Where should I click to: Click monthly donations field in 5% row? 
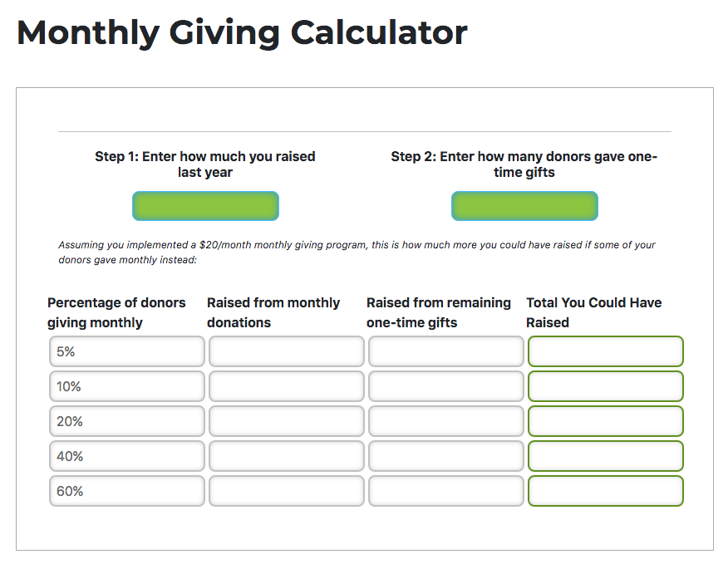click(x=287, y=351)
